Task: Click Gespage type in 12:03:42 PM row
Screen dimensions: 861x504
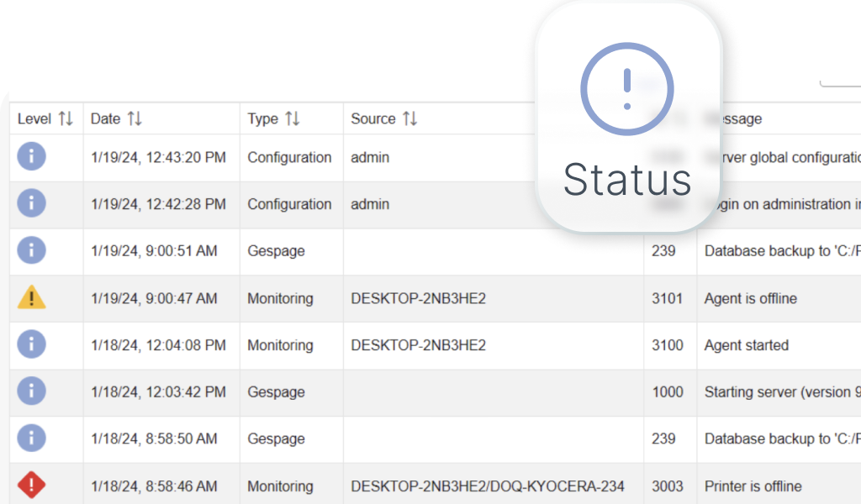Action: [x=276, y=392]
